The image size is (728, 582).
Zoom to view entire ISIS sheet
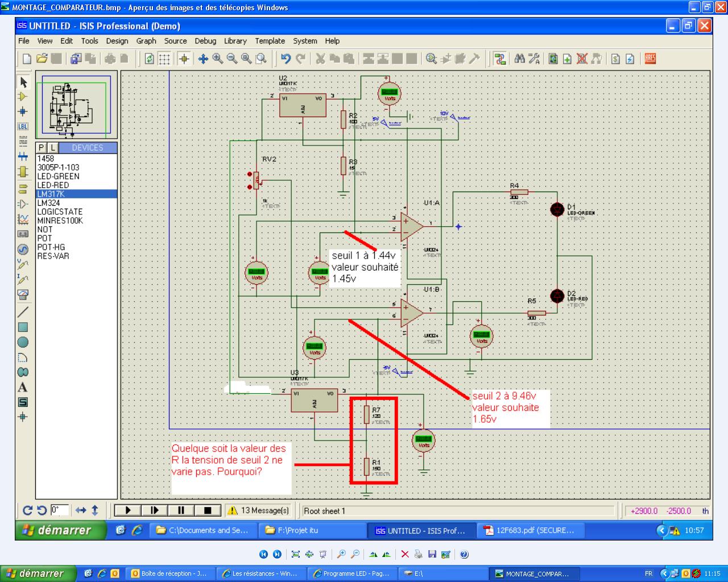point(246,59)
